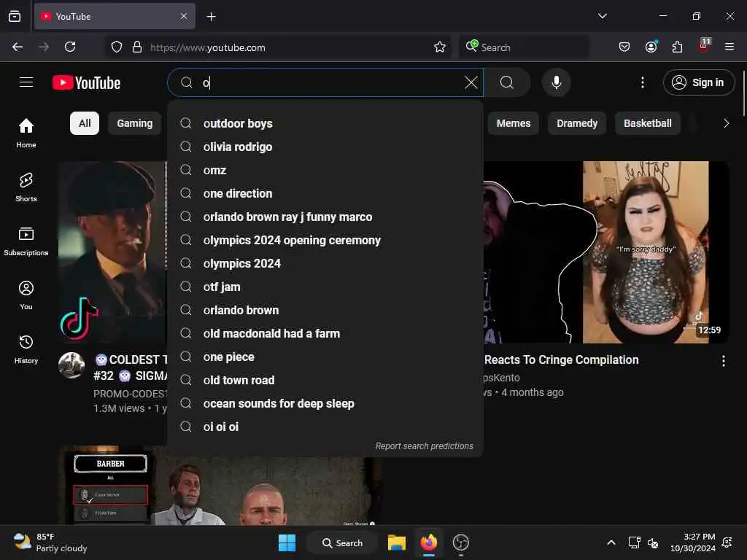Go back with browser back arrow
Screen dimensions: 747x560
pyautogui.click(x=18, y=47)
